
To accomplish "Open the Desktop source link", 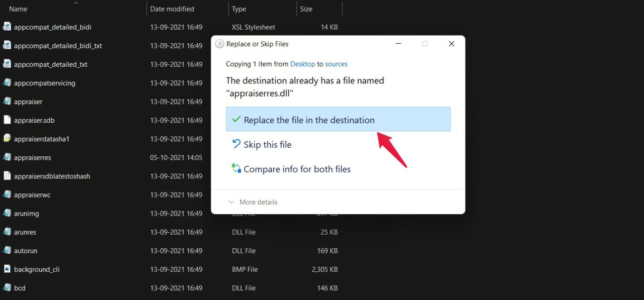I will tap(302, 64).
